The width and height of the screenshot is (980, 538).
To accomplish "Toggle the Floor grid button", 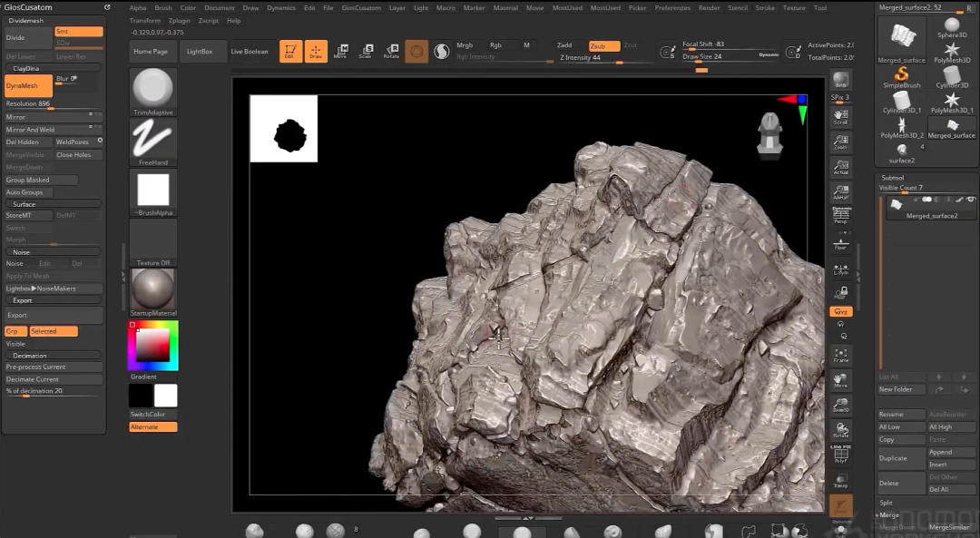I will pos(841,243).
